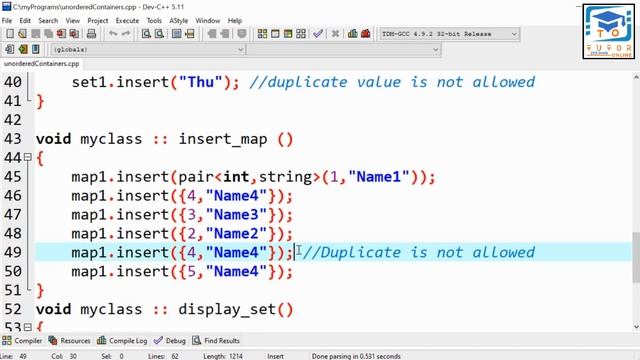Click the Save All toolbar icon
Image resolution: width=640 pixels, height=360 pixels.
point(48,34)
